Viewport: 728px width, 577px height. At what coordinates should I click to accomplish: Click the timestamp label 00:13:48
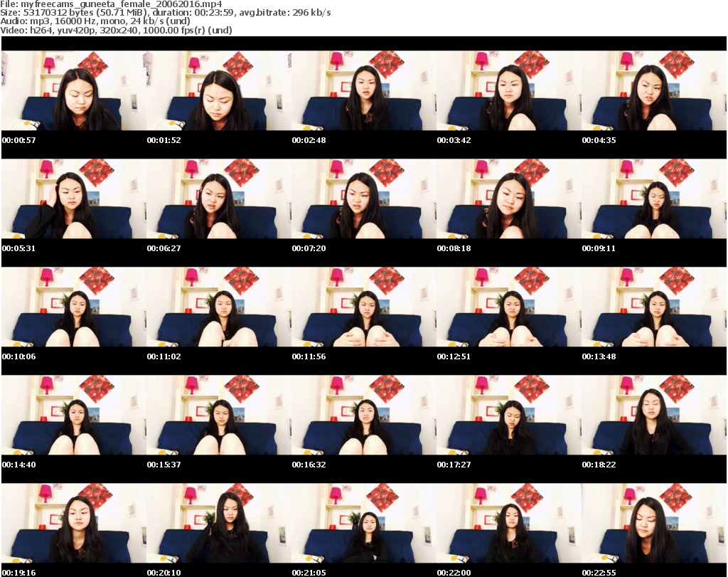click(x=599, y=356)
